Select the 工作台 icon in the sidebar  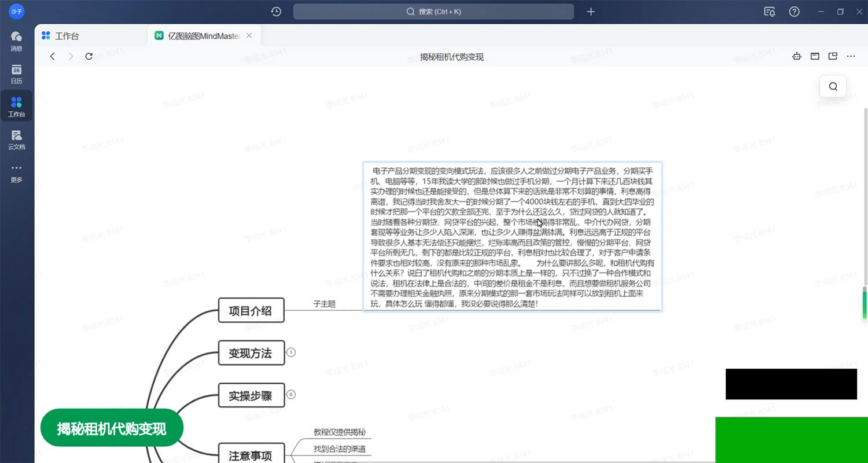click(16, 106)
